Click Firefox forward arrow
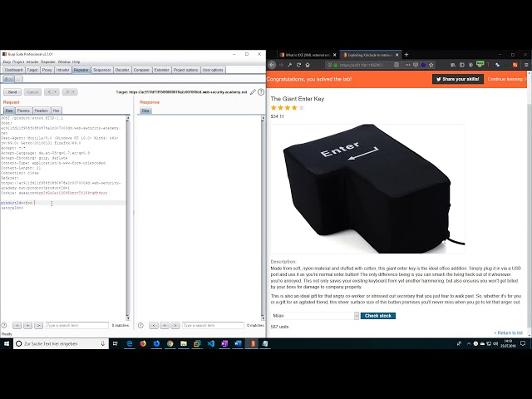The width and height of the screenshot is (532, 399). pos(281,65)
